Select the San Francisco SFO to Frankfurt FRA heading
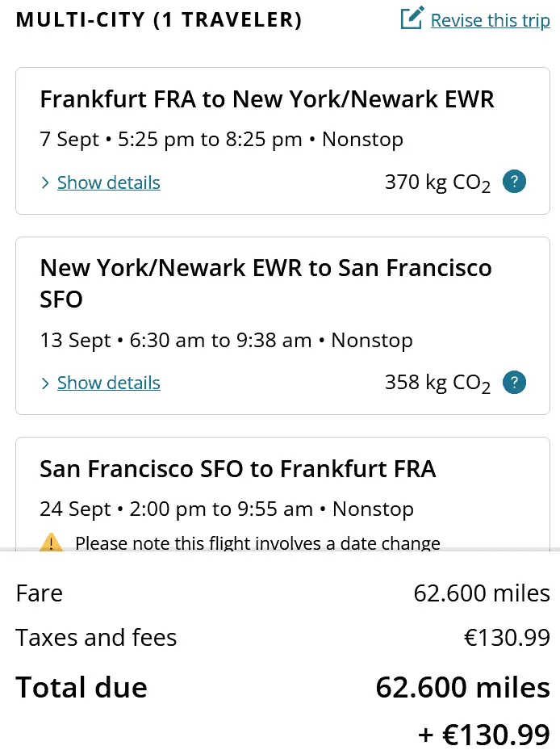 [x=237, y=468]
